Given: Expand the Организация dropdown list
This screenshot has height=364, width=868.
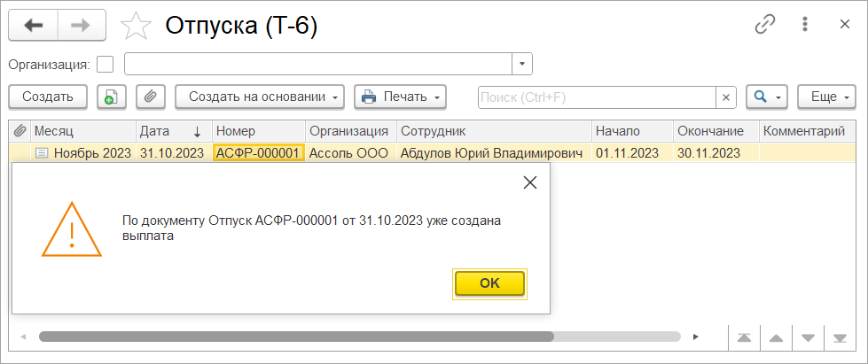Looking at the screenshot, I should [522, 64].
